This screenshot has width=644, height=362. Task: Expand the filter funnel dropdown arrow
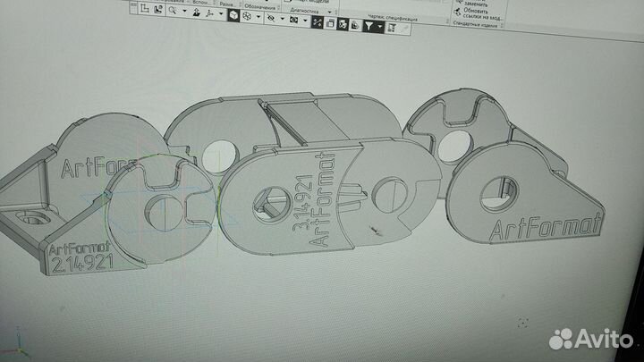[379, 27]
